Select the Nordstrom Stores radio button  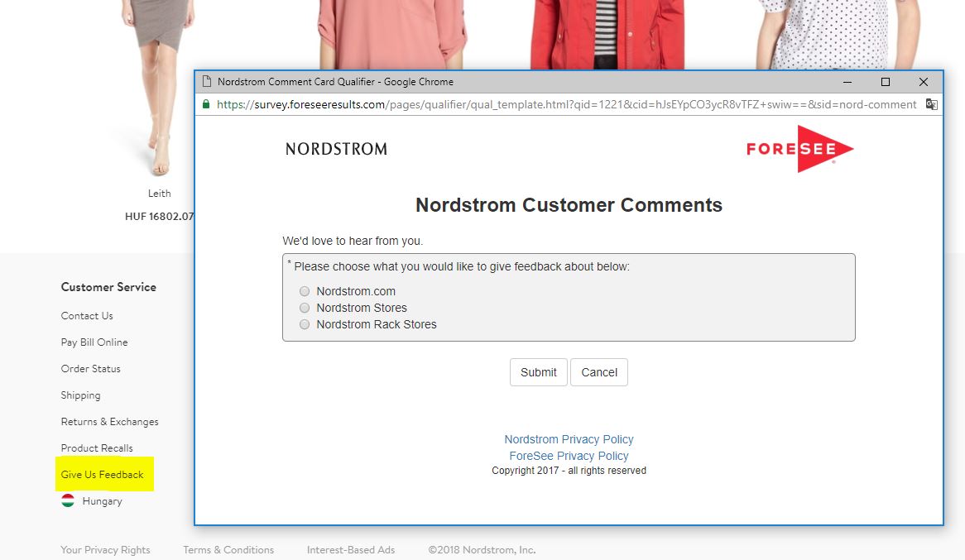304,308
